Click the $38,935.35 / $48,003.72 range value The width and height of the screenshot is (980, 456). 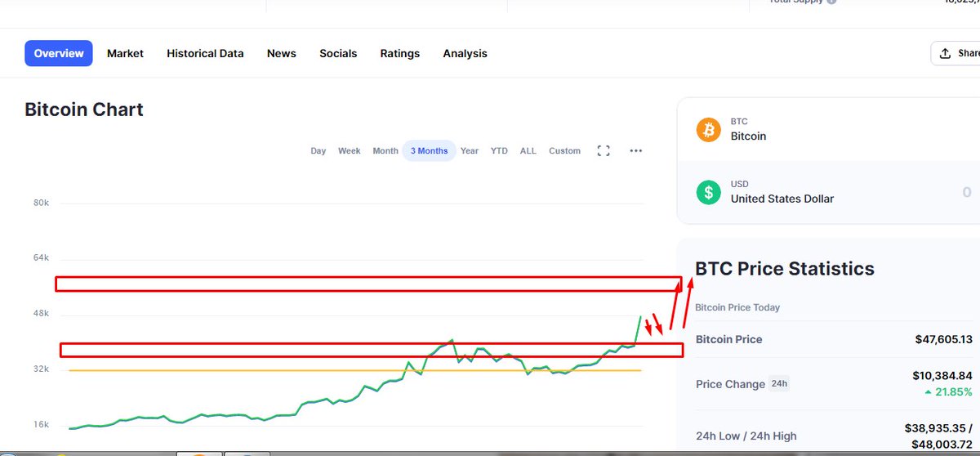pos(938,436)
